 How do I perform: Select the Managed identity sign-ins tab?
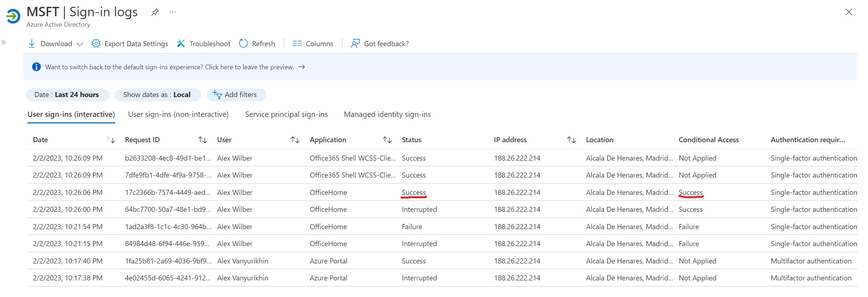point(387,114)
